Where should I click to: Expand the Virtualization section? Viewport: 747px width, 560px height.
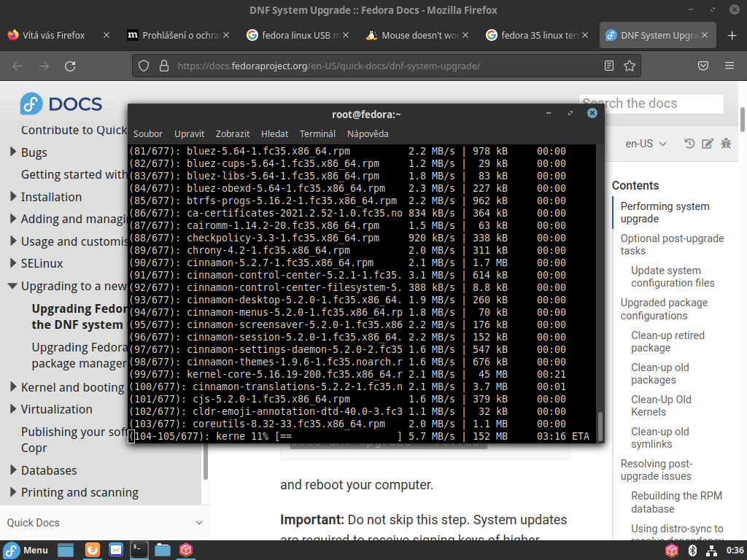(x=13, y=409)
